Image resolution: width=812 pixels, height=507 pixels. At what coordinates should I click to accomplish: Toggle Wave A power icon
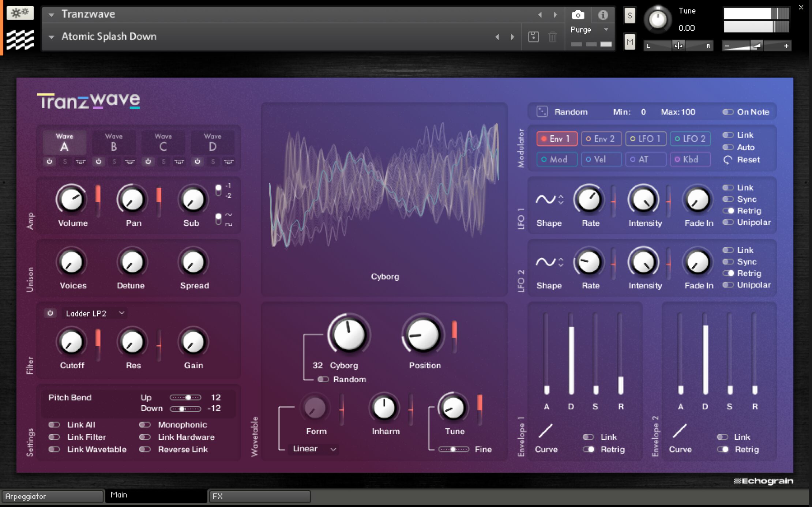point(49,161)
